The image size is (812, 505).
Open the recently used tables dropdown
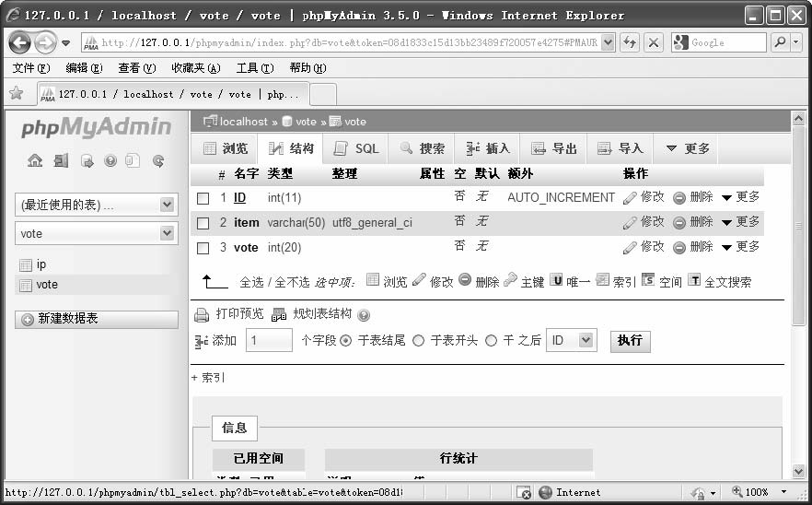(x=97, y=205)
